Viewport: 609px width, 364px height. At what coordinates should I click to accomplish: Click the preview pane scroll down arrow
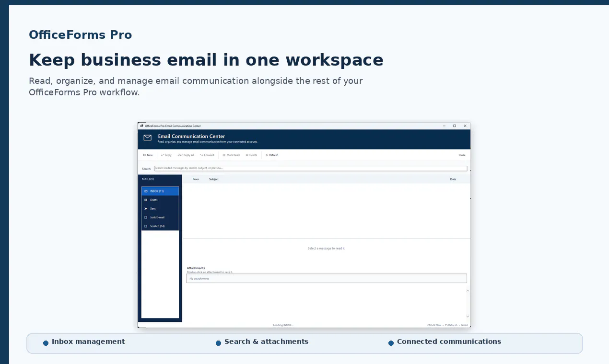coord(468,317)
